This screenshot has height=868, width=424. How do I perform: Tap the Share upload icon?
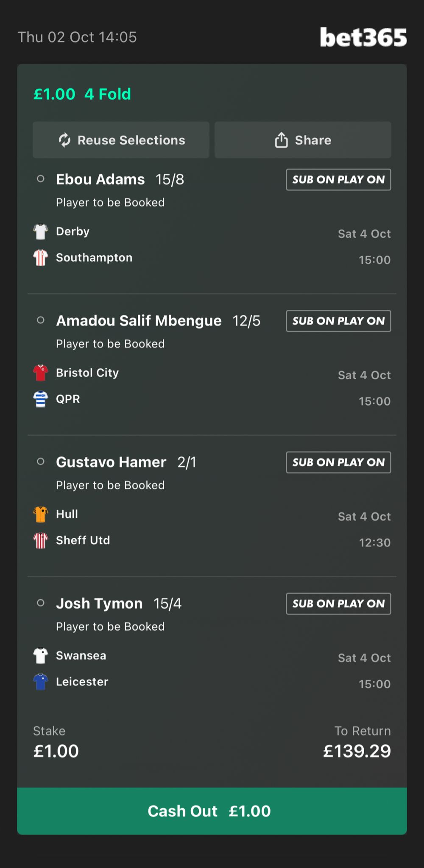pos(281,140)
